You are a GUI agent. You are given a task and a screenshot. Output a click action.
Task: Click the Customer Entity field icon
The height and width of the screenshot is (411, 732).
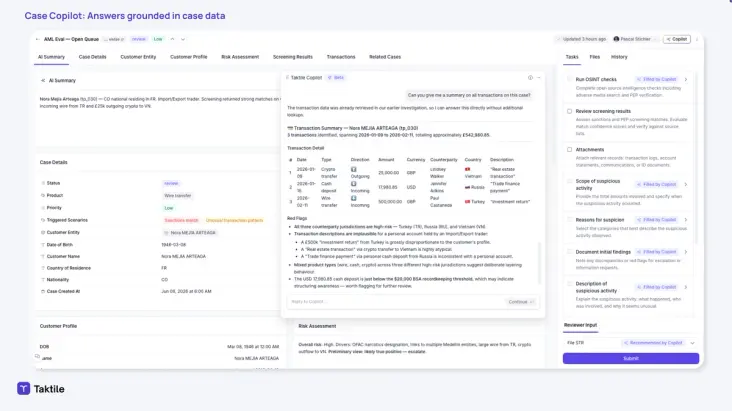(x=43, y=232)
